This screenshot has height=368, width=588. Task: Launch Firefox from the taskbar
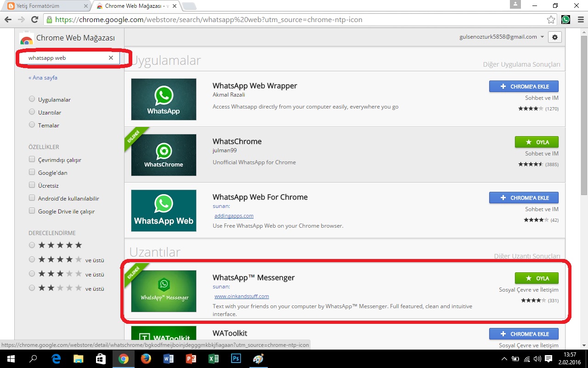click(x=146, y=359)
